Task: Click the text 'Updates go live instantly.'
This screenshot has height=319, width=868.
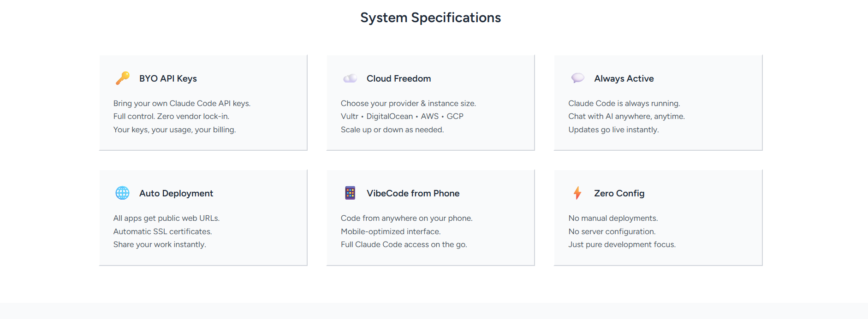Action: point(613,130)
